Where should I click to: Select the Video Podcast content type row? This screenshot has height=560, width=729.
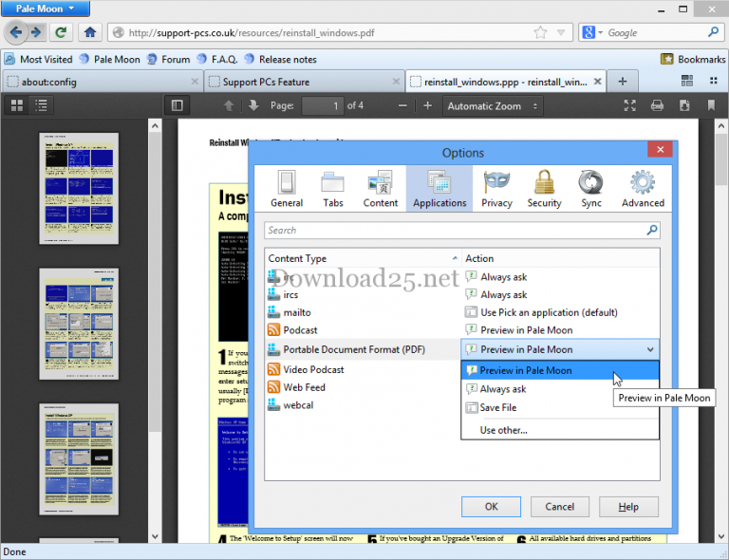364,369
